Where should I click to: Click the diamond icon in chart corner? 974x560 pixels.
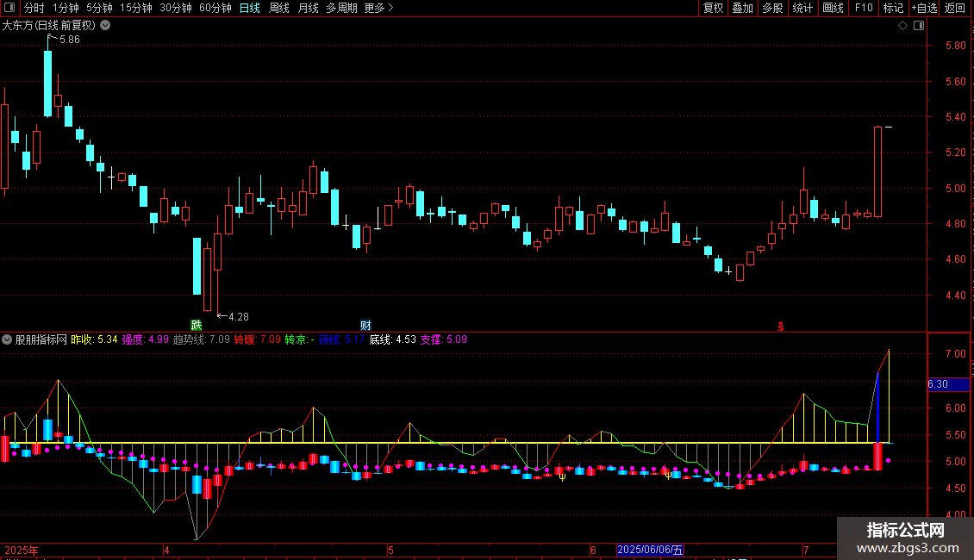(902, 26)
